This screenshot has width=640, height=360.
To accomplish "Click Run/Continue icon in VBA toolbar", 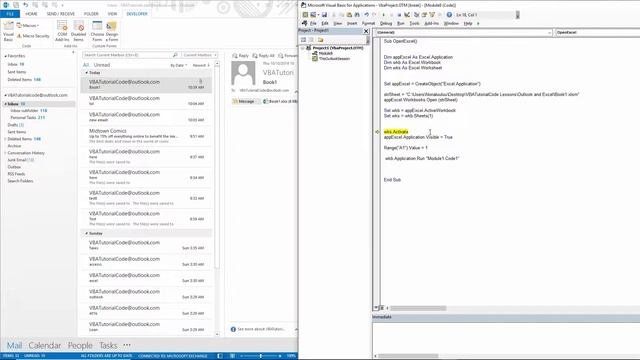I will tap(383, 15).
